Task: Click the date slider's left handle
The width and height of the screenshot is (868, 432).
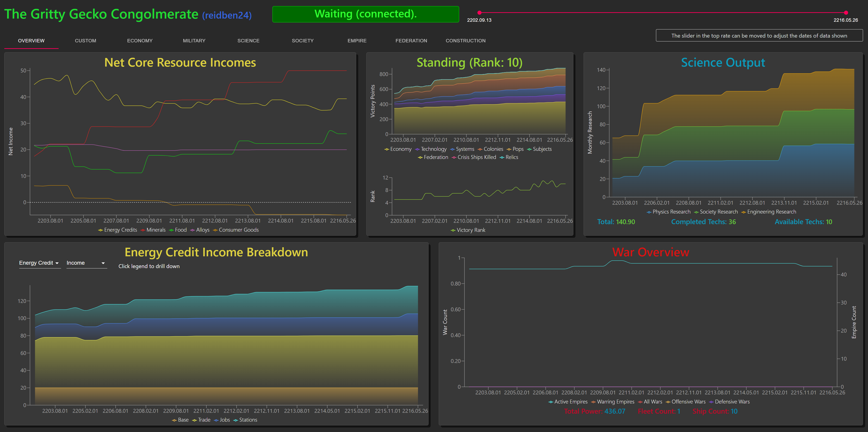Action: click(479, 13)
